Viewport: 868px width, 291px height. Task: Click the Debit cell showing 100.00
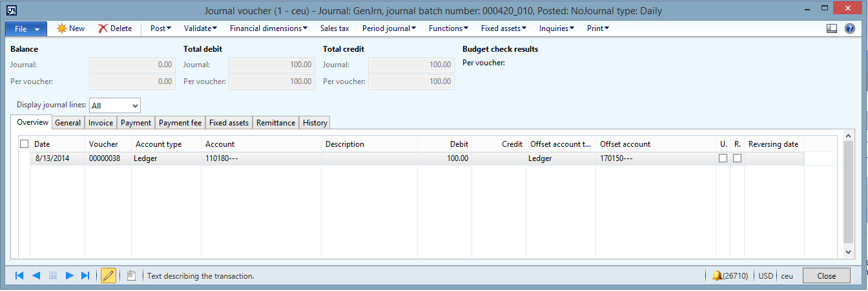pos(444,158)
